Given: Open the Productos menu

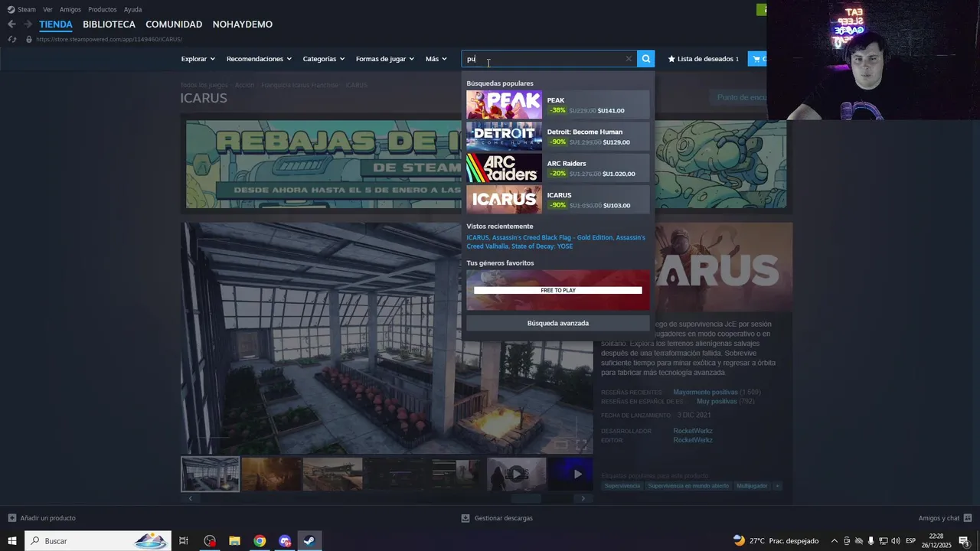Looking at the screenshot, I should click(103, 10).
